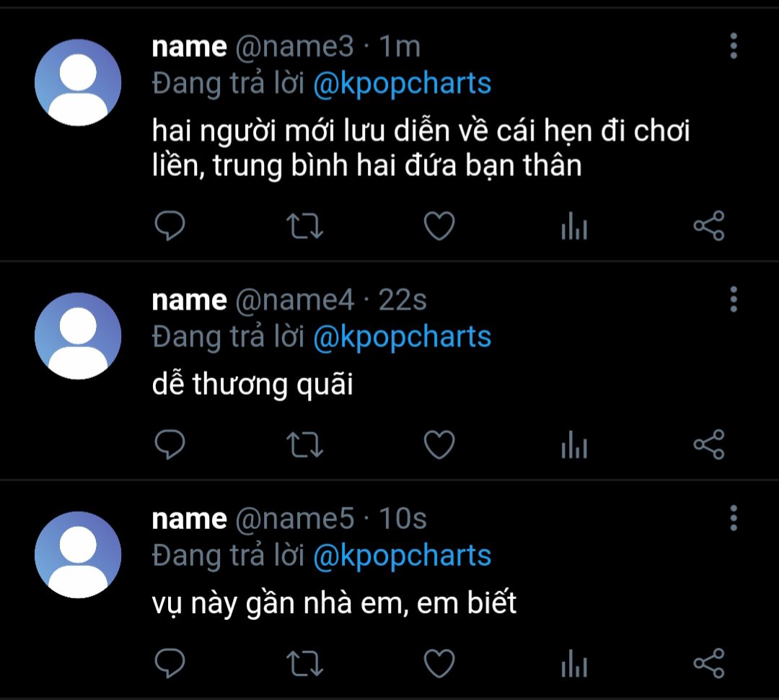Screen dimensions: 779x700
Task: Like the tweet from @name5
Action: point(439,663)
